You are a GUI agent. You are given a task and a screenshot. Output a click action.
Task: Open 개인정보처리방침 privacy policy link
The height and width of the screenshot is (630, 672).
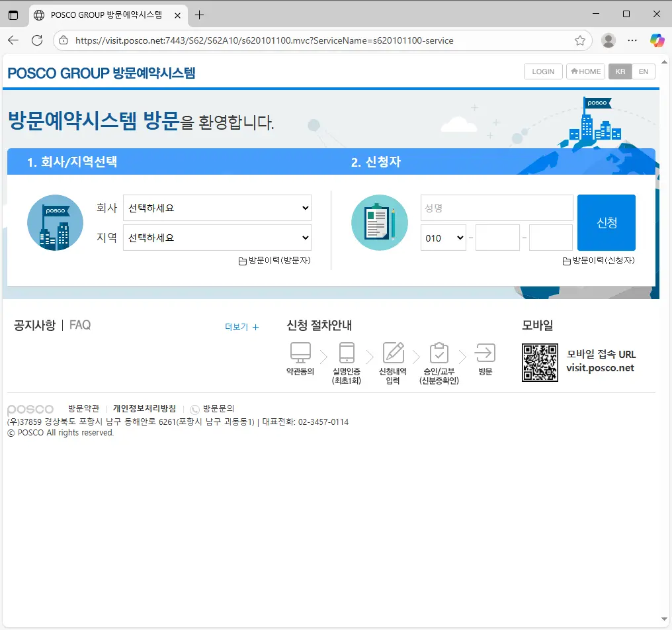click(144, 408)
